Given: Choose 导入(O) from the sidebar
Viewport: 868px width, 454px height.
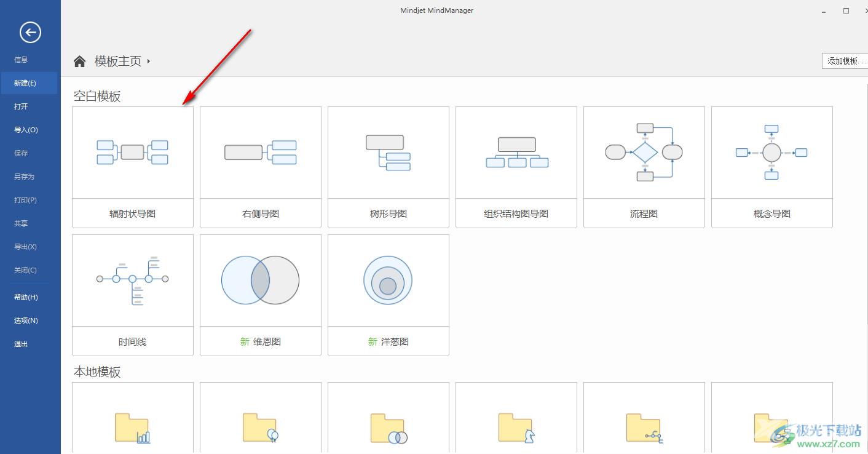Looking at the screenshot, I should click(26, 130).
